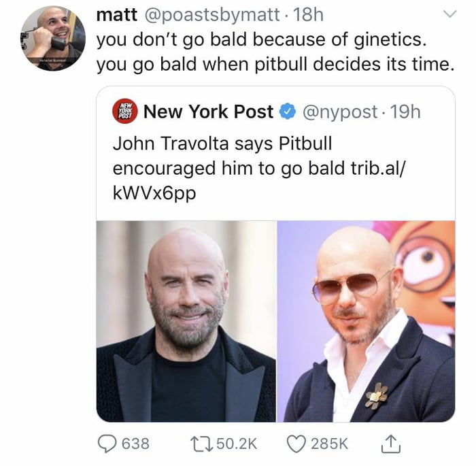Expand the tweet options chevron

pyautogui.click(x=449, y=14)
